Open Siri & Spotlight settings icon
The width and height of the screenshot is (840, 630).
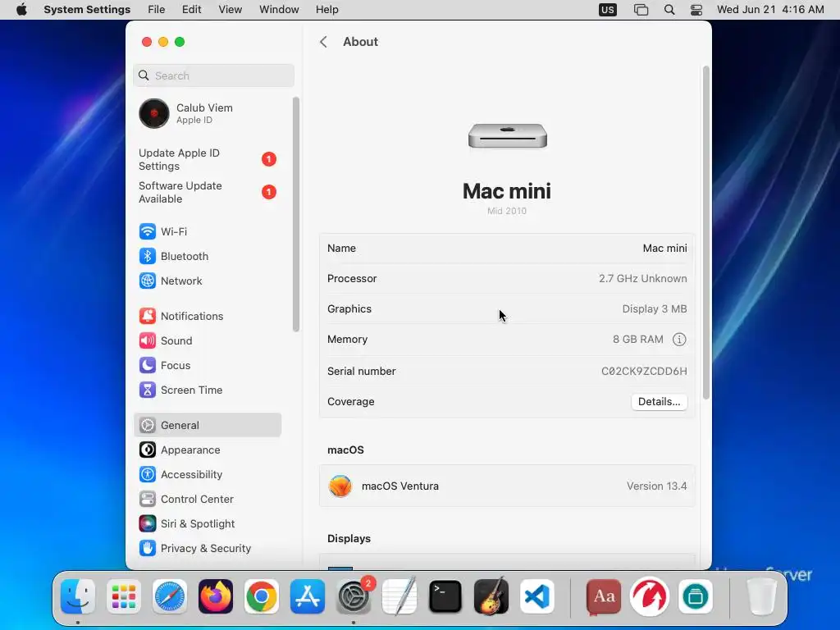[x=148, y=524]
